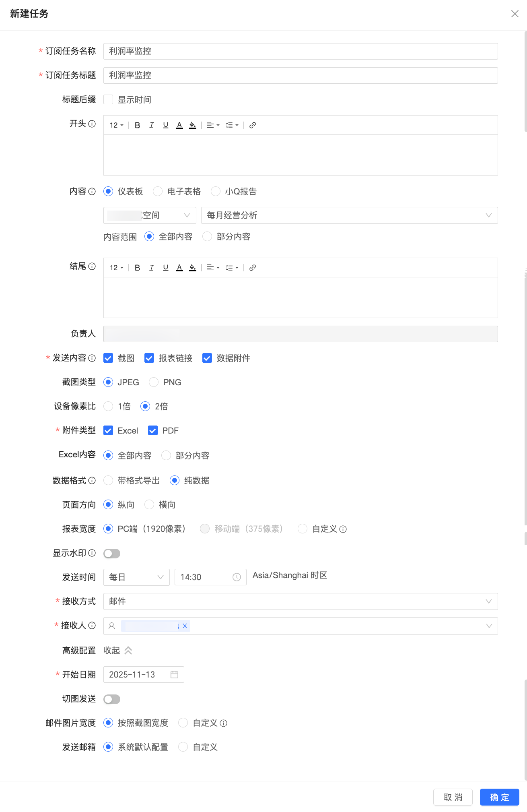Open background fill color in 结尾 editor
This screenshot has height=812, width=527.
(x=193, y=268)
